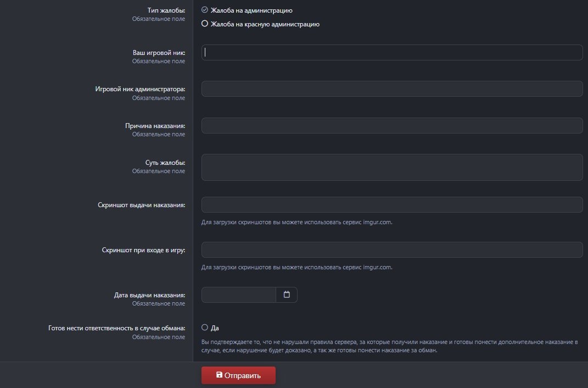Image resolution: width=588 pixels, height=388 pixels.
Task: Select 'Жалоба на красную администрацию' radio option
Action: 205,24
